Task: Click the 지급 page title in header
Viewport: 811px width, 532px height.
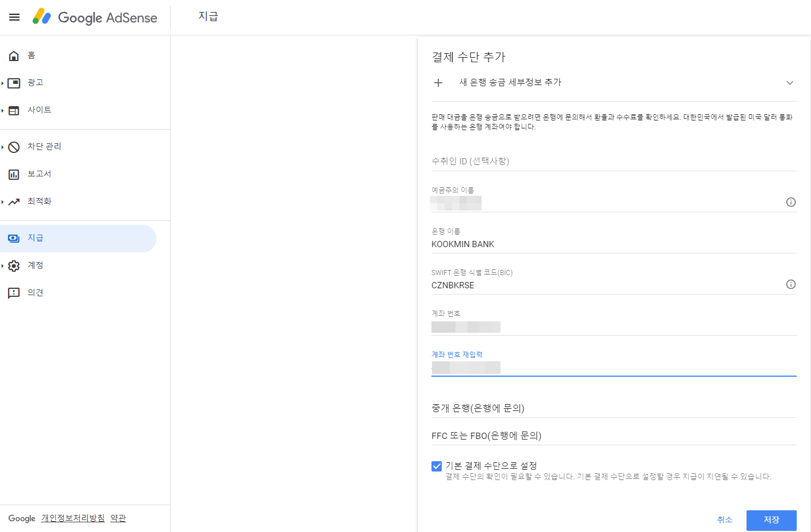Action: pyautogui.click(x=208, y=17)
